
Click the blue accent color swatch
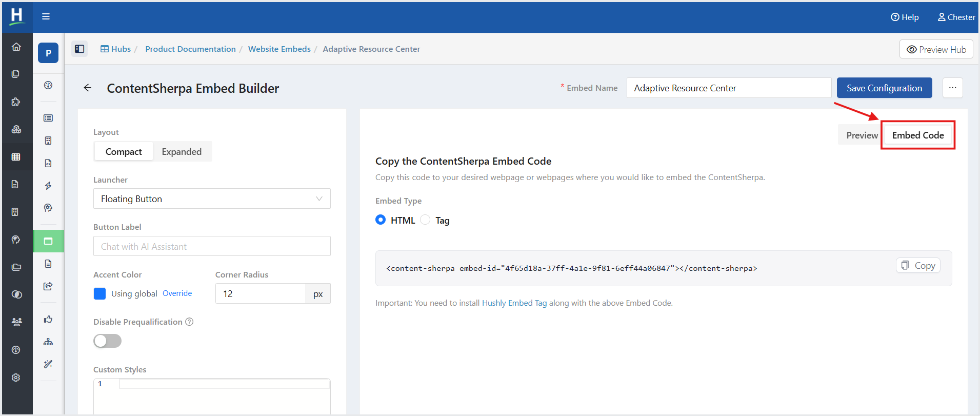click(100, 293)
